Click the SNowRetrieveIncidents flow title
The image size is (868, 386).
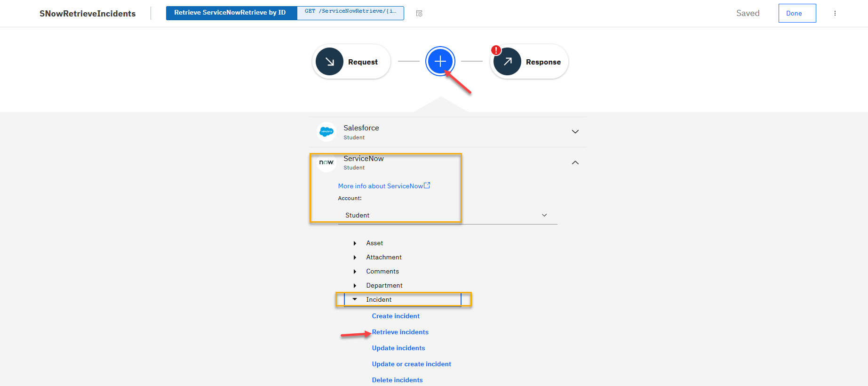tap(88, 14)
